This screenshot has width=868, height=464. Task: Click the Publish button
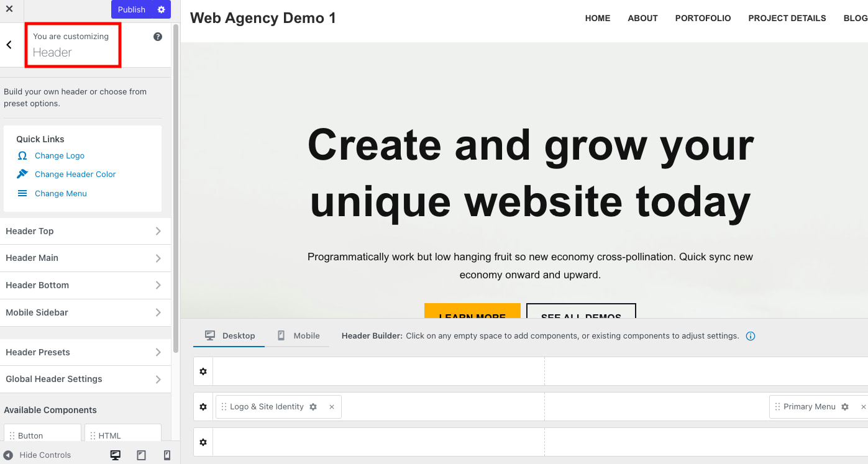(132, 9)
